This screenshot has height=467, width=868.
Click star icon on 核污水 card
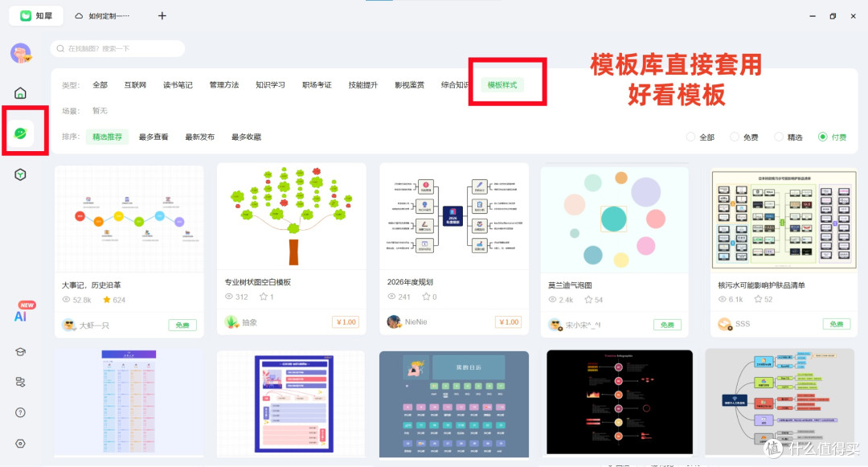pos(758,299)
